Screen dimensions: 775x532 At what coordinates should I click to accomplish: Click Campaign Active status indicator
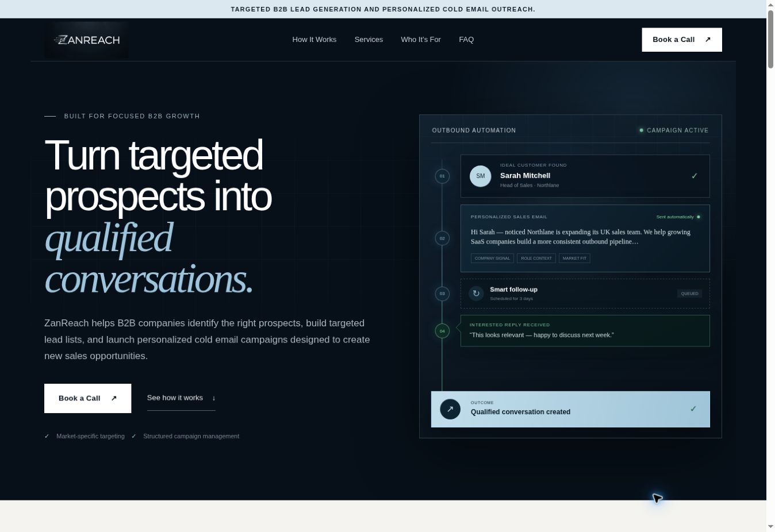[x=674, y=130]
